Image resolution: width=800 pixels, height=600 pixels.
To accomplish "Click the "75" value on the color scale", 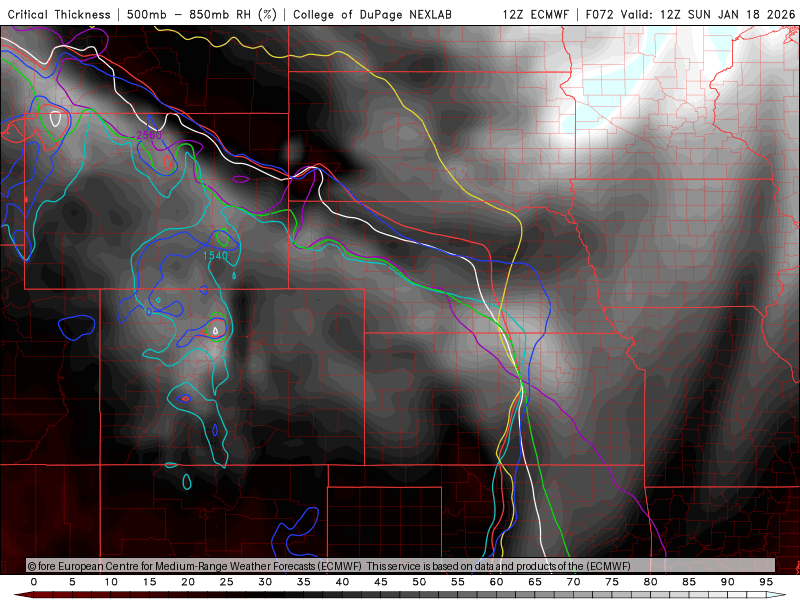I will click(x=612, y=582).
